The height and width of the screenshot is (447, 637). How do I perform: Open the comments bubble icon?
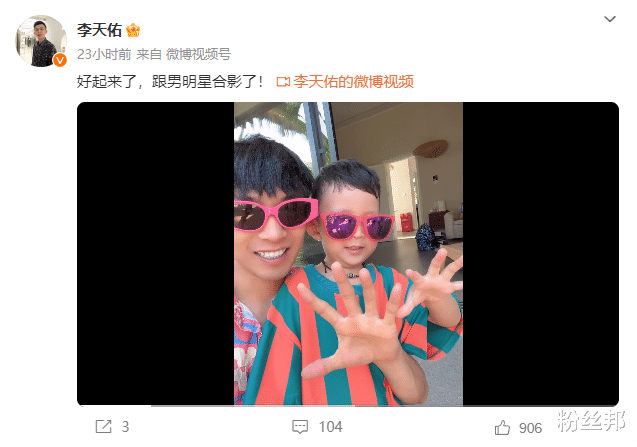click(x=300, y=427)
